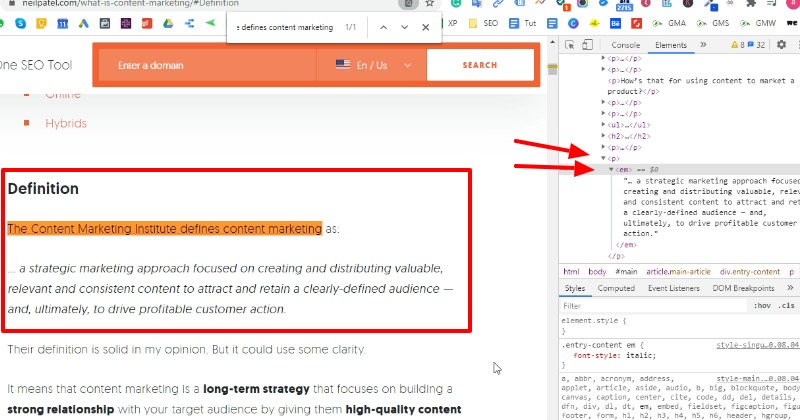The image size is (800, 420).
Task: Select the Elements tab
Action: [671, 45]
